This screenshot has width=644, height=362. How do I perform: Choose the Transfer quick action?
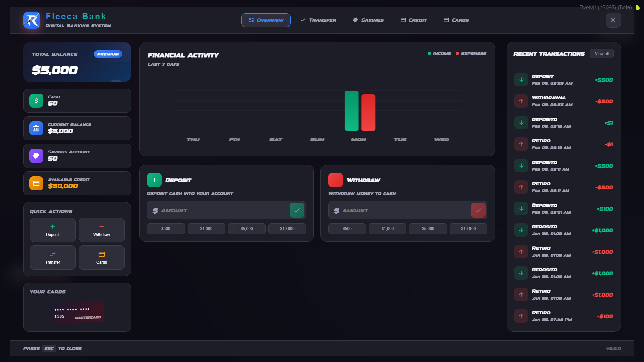[x=53, y=258]
